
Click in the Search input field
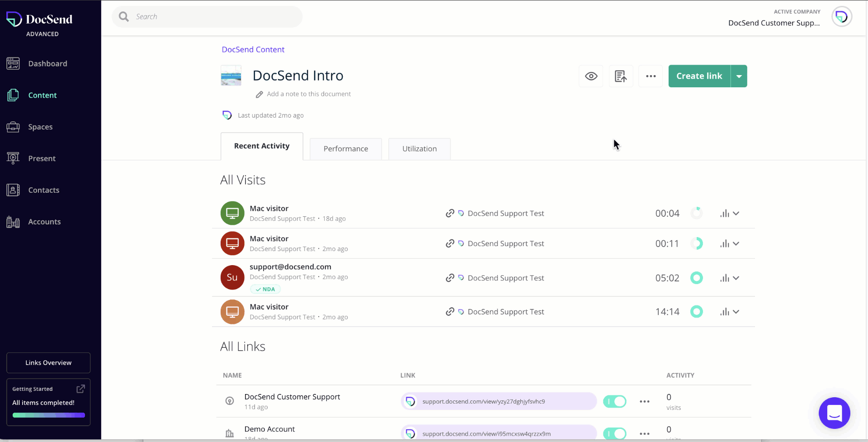(x=207, y=17)
